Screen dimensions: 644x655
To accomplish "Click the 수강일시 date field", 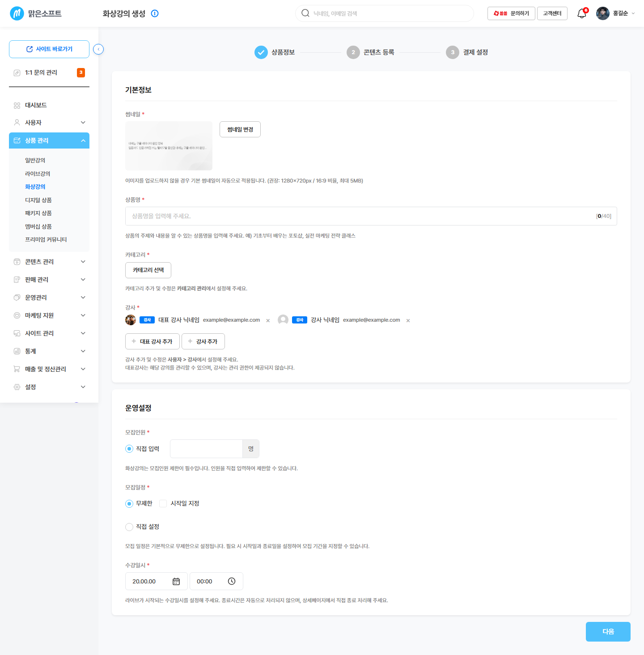I will click(x=157, y=581).
